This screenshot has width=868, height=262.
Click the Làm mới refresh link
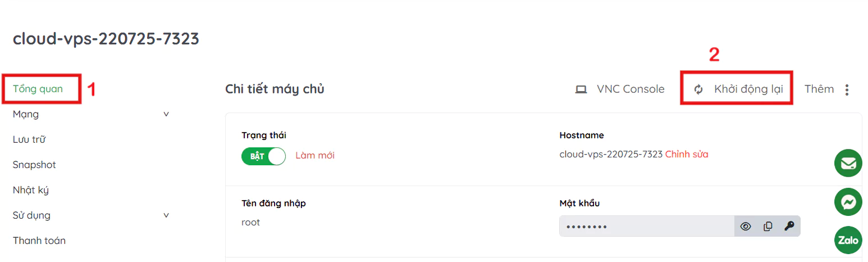315,155
